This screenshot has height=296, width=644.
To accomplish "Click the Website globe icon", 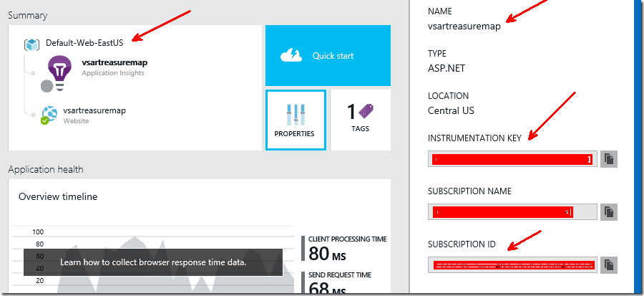I will [x=50, y=113].
